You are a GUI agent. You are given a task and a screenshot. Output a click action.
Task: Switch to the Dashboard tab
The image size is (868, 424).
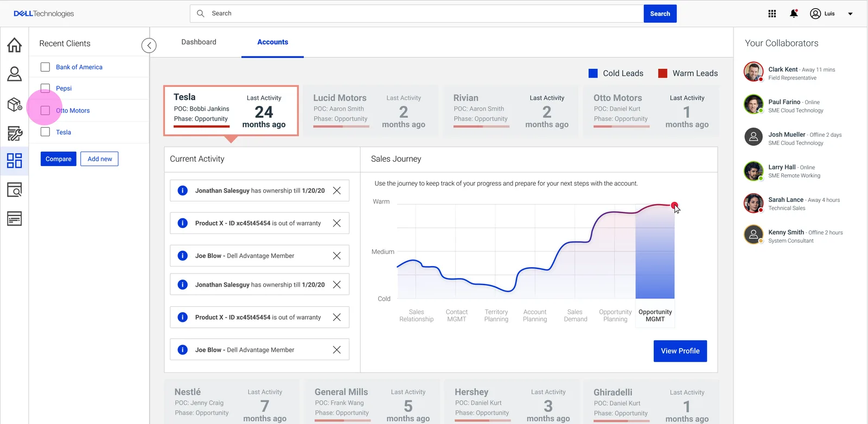199,42
